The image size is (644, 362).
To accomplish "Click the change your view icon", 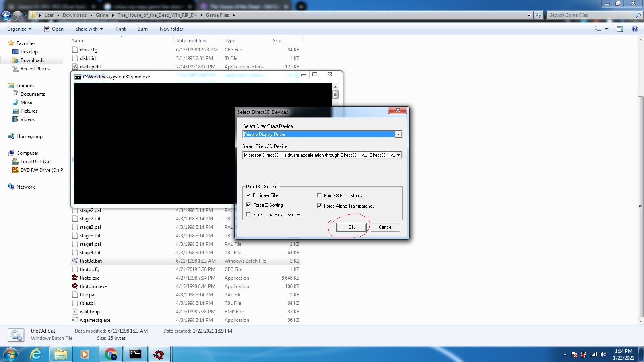I will click(x=598, y=29).
